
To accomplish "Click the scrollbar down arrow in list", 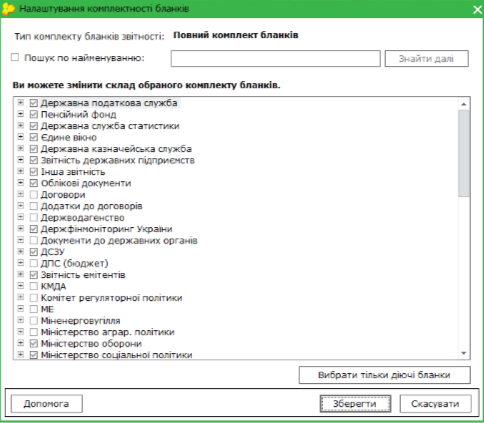I will click(464, 353).
